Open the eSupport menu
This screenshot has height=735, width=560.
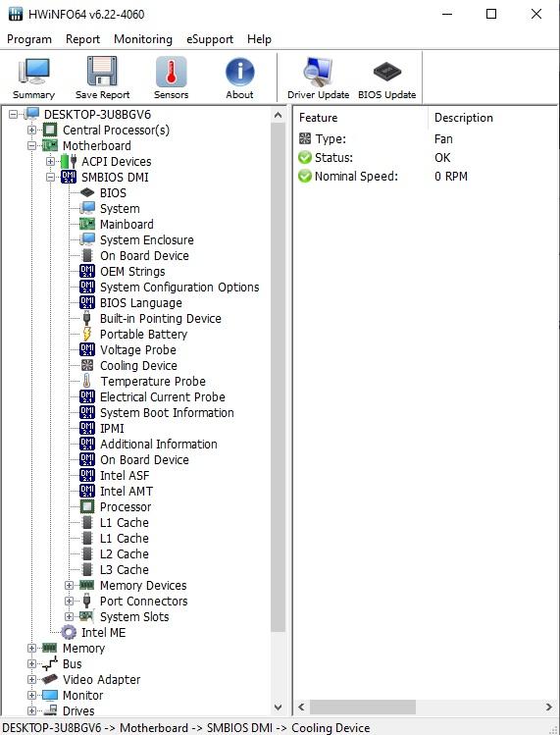click(x=210, y=39)
